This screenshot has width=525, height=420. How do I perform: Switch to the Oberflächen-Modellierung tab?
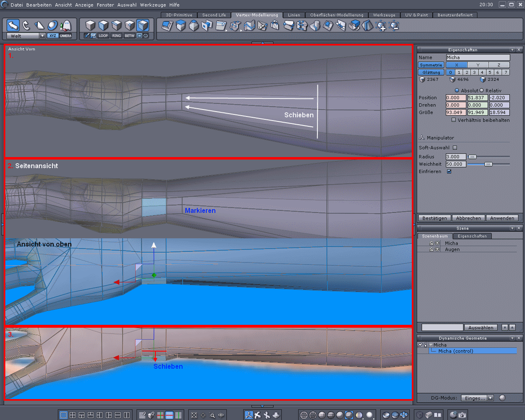[x=336, y=15]
